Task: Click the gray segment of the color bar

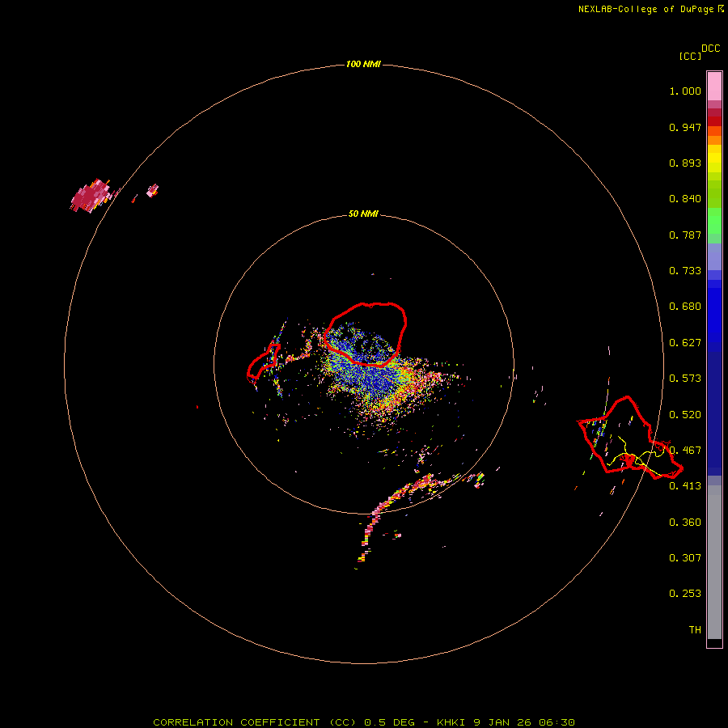Action: click(x=714, y=562)
